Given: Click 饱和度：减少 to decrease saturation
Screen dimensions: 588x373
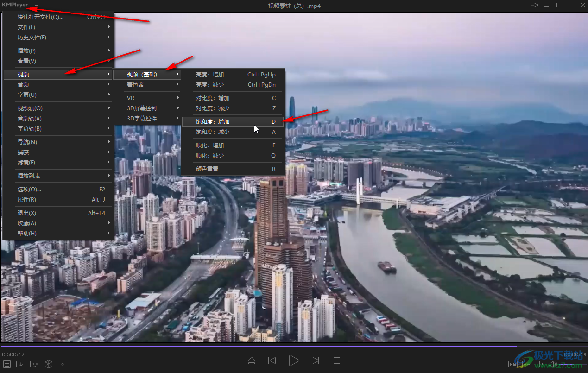Looking at the screenshot, I should 233,132.
